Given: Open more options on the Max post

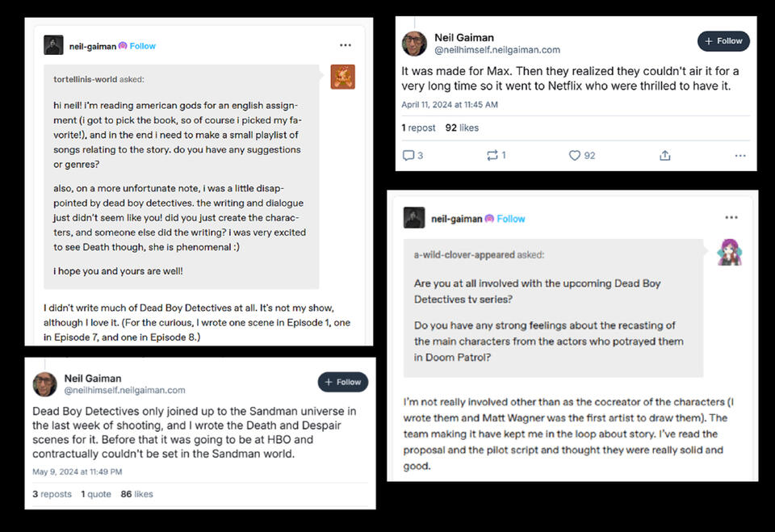Looking at the screenshot, I should point(739,155).
